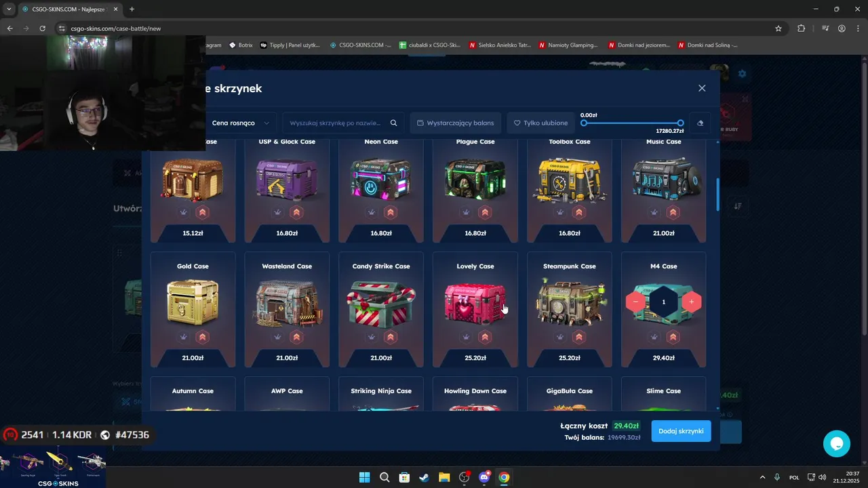Screen dimensions: 868x488
Task: Click the case list vertical scrollbar
Action: 717,195
